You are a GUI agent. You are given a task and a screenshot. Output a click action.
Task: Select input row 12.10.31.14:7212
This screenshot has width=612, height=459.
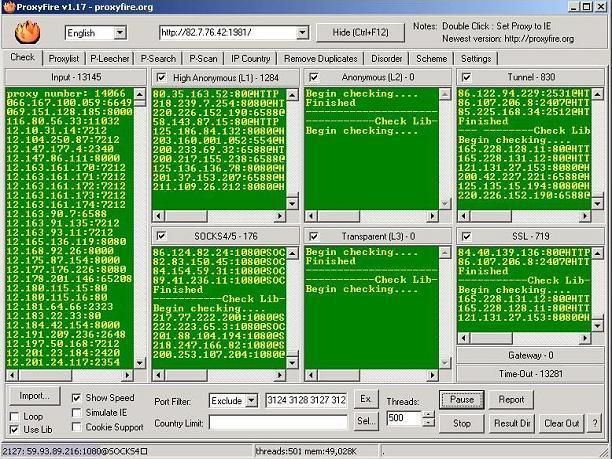point(57,130)
